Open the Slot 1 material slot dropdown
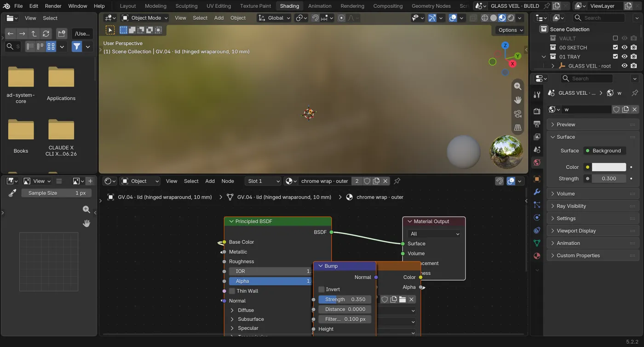 click(263, 181)
